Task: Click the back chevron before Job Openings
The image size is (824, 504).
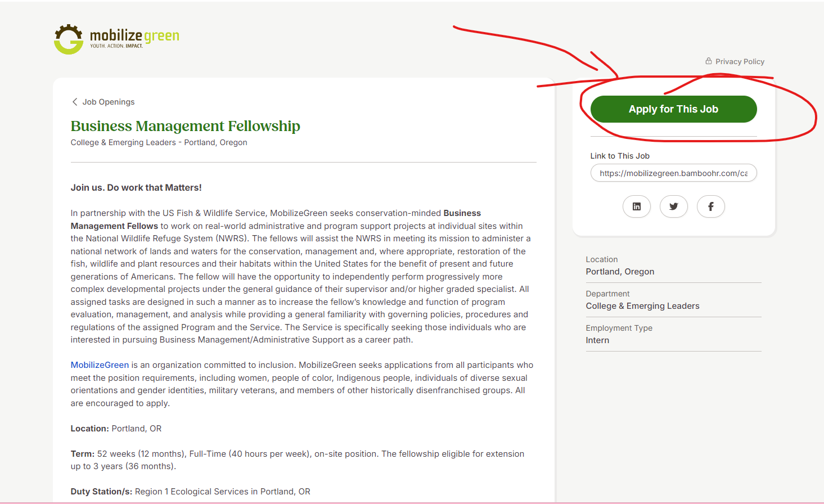Action: [74, 102]
